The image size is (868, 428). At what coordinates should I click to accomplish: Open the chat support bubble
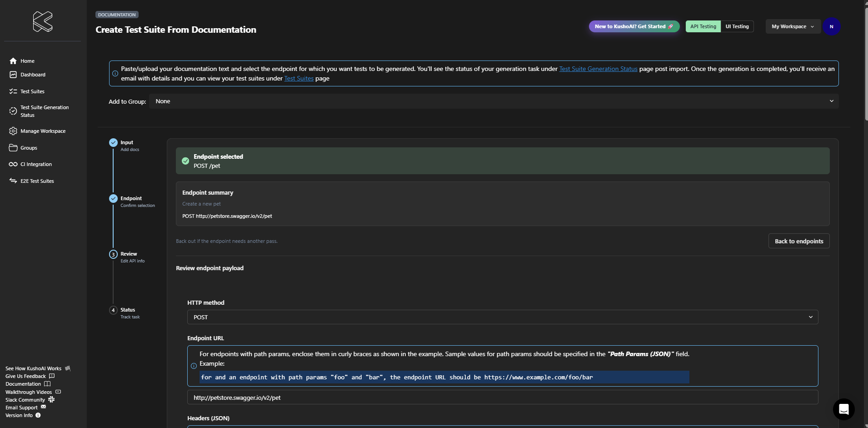pos(843,409)
